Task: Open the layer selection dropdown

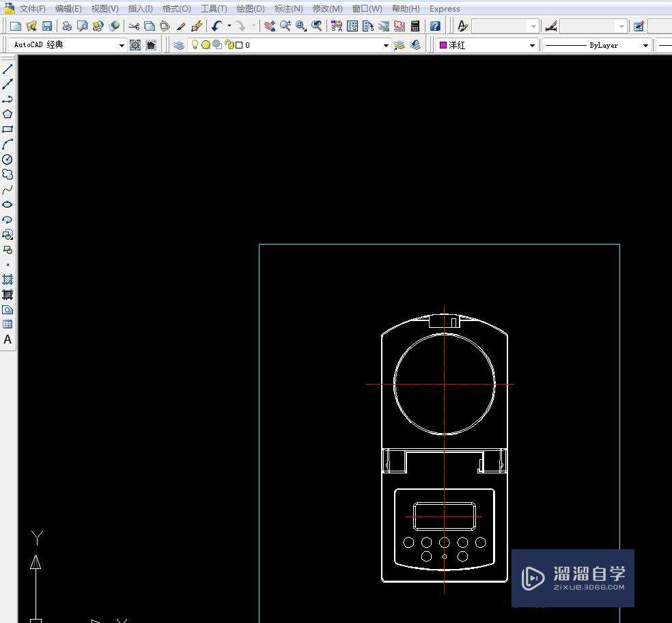Action: pyautogui.click(x=386, y=44)
